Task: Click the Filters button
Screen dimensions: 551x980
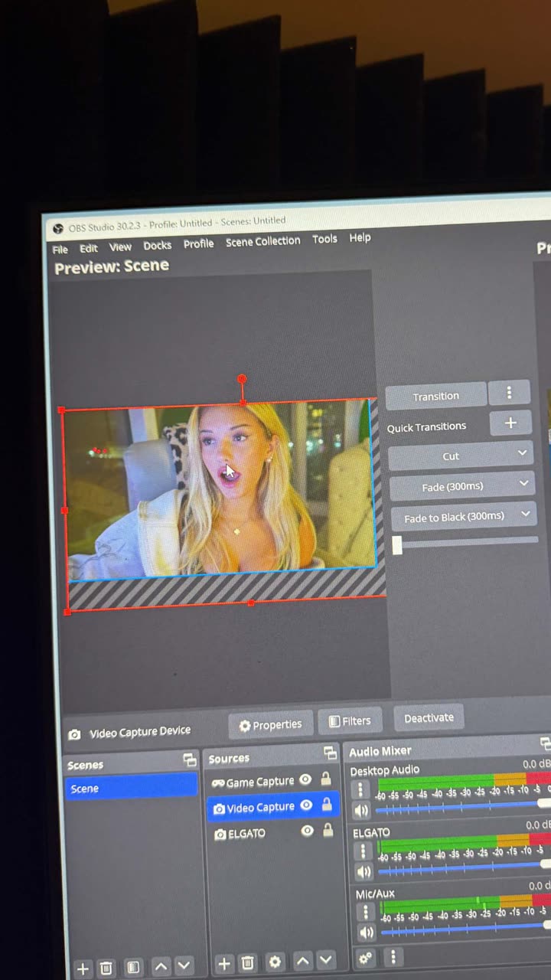Action: pos(350,720)
